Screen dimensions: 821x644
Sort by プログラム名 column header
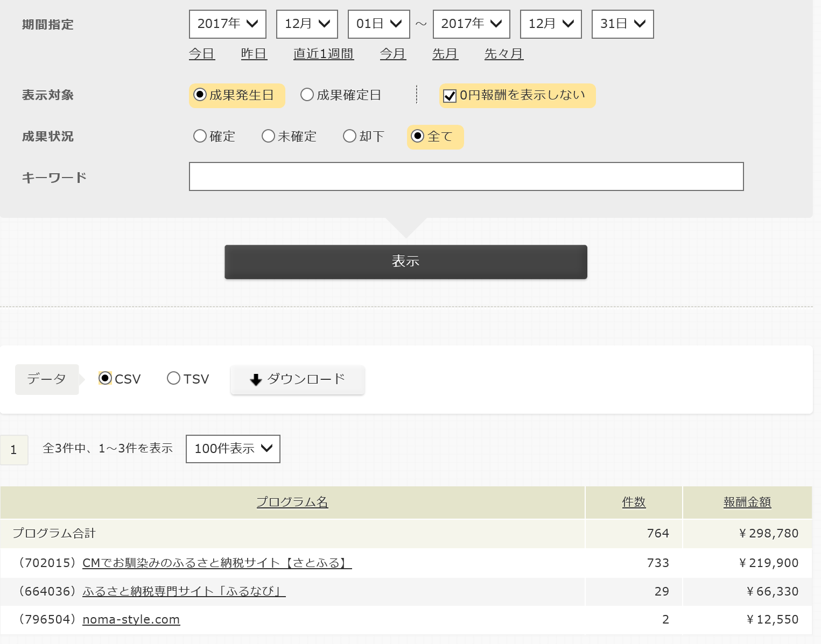292,502
